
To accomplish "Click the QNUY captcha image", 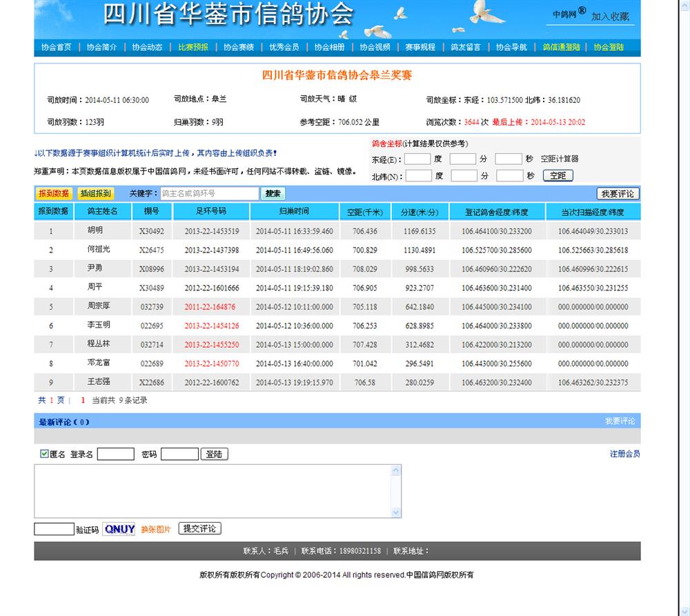I will click(x=119, y=529).
